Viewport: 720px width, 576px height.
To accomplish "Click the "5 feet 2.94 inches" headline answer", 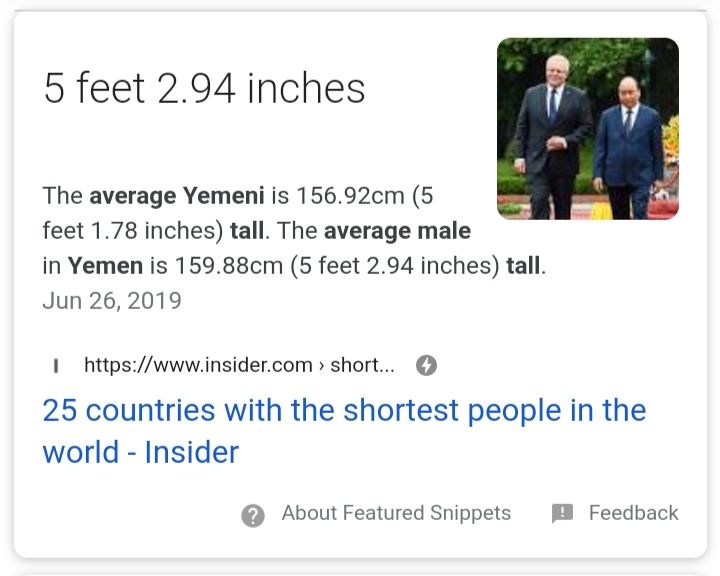I will click(204, 89).
